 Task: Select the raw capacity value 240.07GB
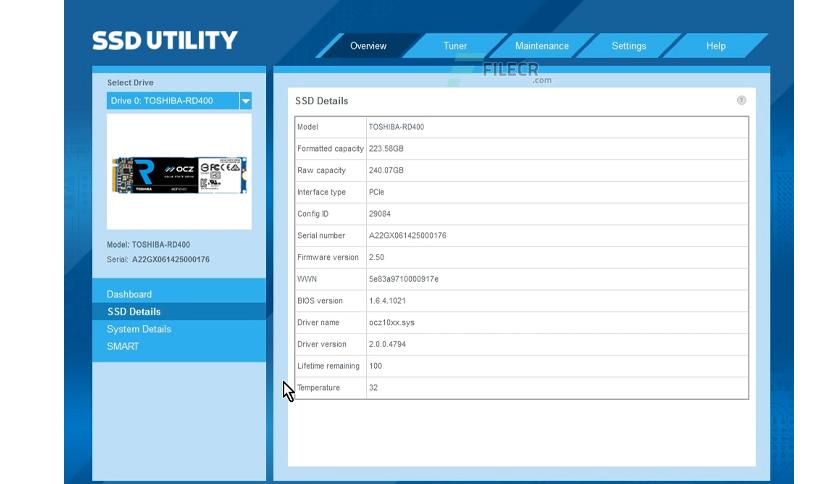(386, 171)
